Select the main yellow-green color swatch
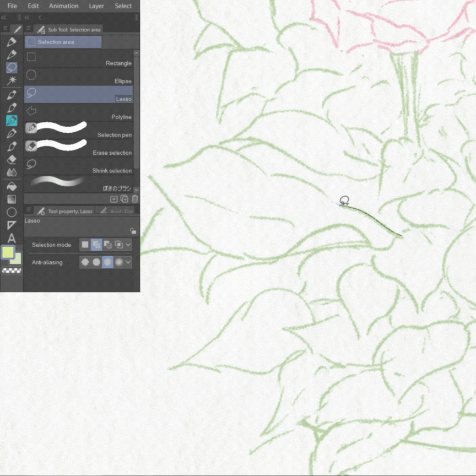476x476 pixels. coord(8,252)
